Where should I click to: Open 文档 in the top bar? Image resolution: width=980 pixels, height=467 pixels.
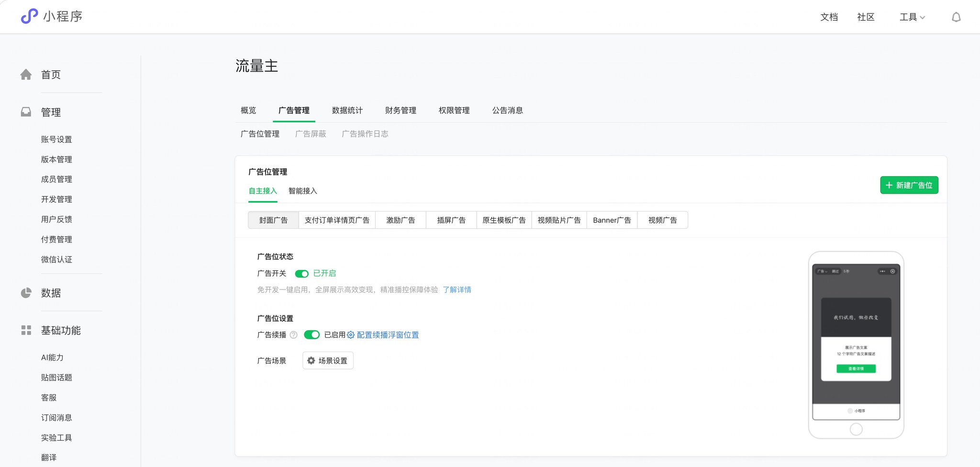(829, 17)
